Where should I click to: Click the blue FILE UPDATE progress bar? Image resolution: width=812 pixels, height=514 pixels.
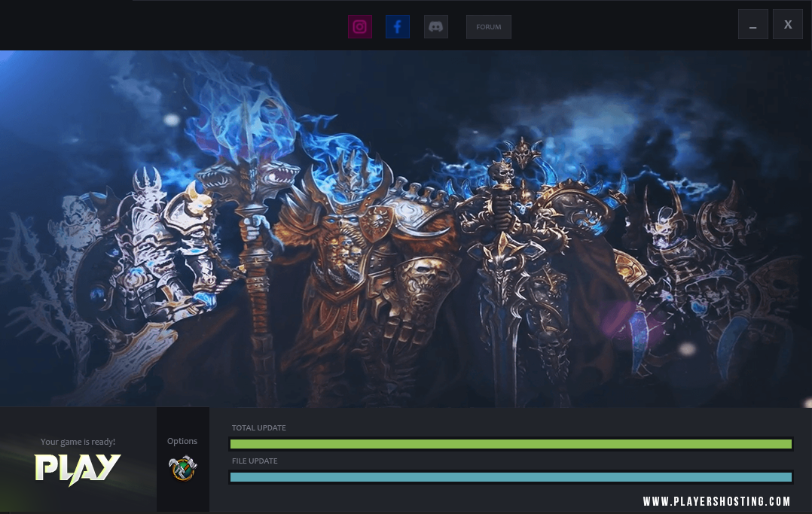tap(511, 476)
